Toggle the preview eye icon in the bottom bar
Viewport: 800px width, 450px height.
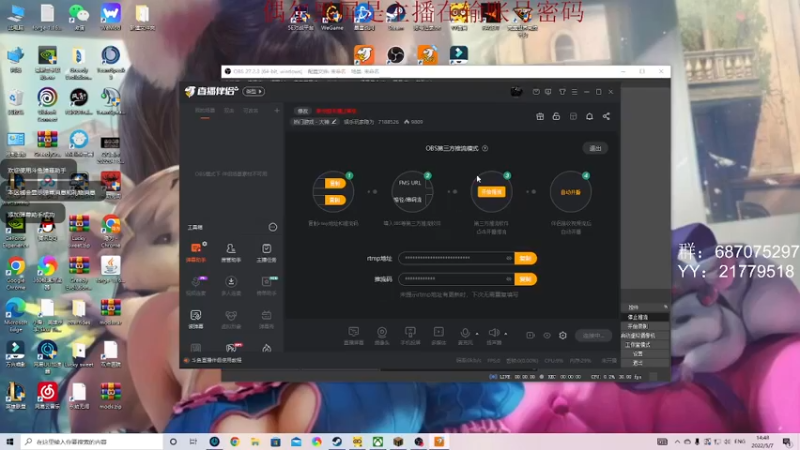[547, 336]
